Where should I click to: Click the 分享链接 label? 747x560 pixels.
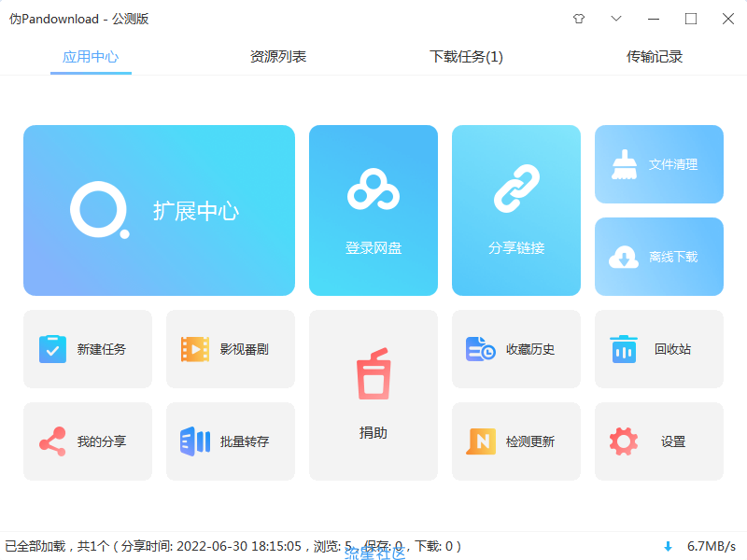516,247
